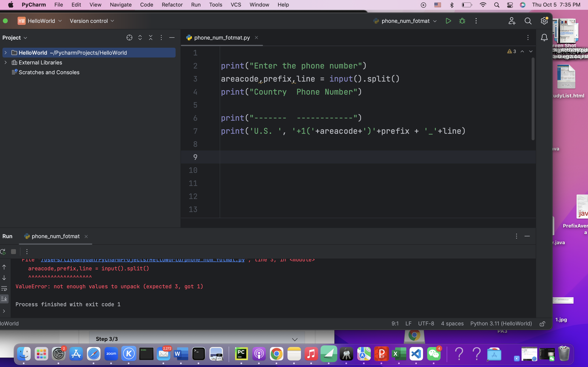Open the Refactor menu
The height and width of the screenshot is (367, 588).
172,5
